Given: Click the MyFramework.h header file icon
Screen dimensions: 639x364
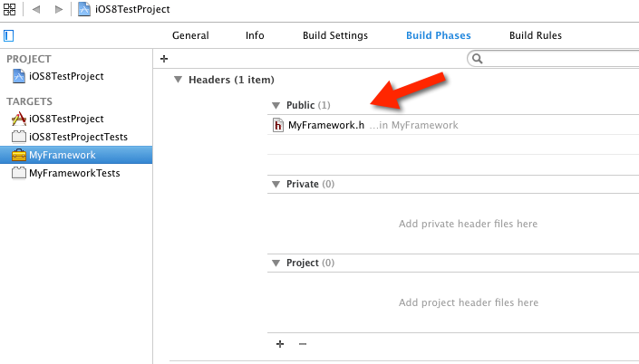Looking at the screenshot, I should point(279,125).
